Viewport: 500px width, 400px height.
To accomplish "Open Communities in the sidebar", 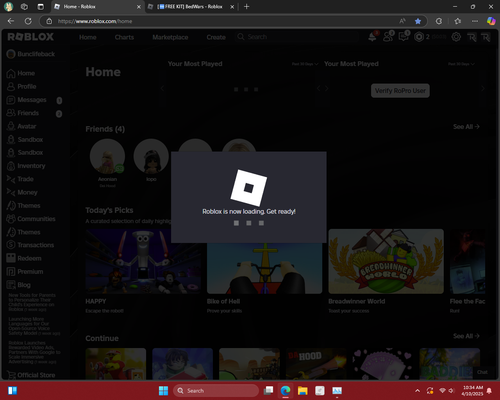I will [31, 219].
